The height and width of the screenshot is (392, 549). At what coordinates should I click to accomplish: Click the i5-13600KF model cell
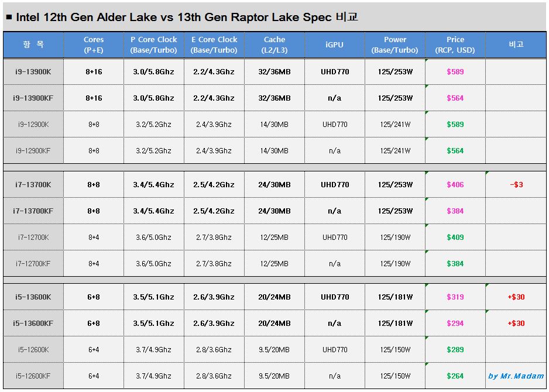coord(33,323)
